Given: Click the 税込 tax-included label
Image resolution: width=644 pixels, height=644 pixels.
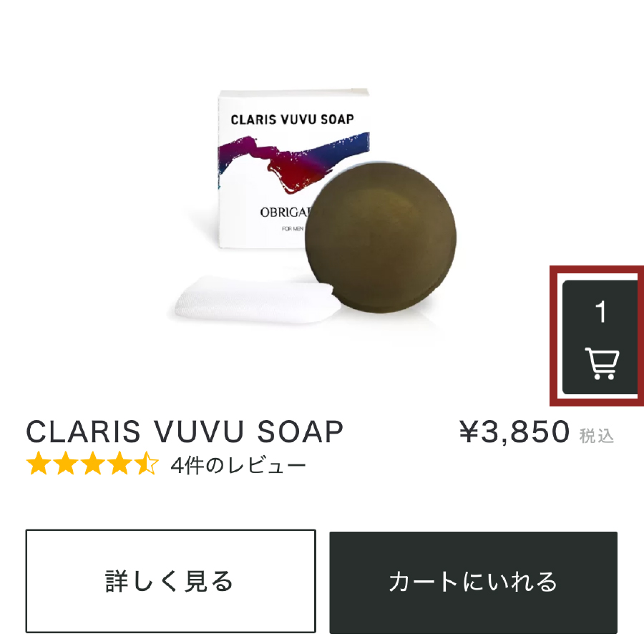Looking at the screenshot, I should pos(597,436).
